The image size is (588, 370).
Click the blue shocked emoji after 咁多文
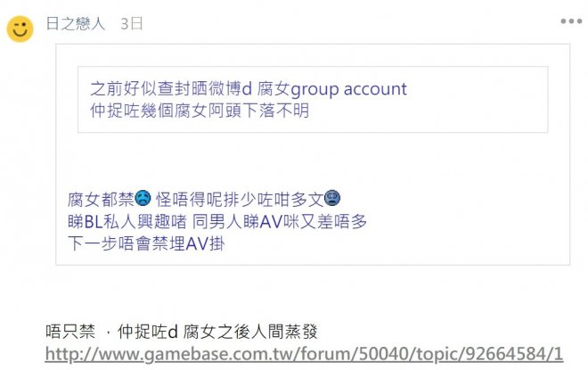(332, 198)
